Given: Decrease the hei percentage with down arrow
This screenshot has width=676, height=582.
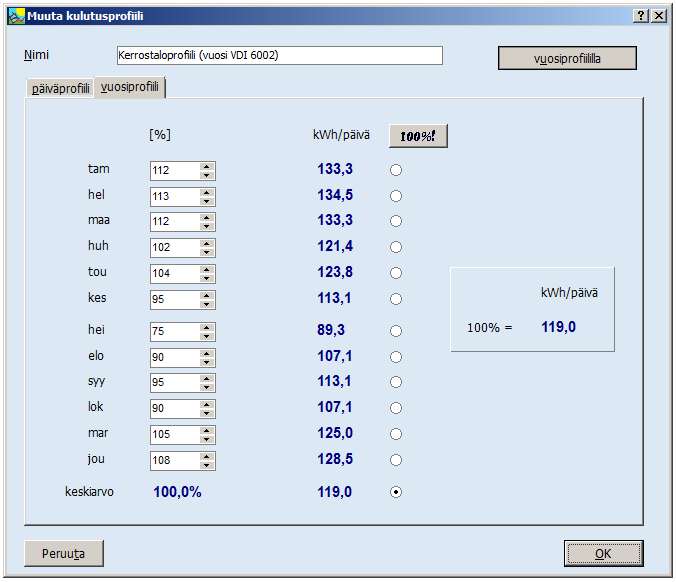Looking at the screenshot, I should tap(207, 336).
